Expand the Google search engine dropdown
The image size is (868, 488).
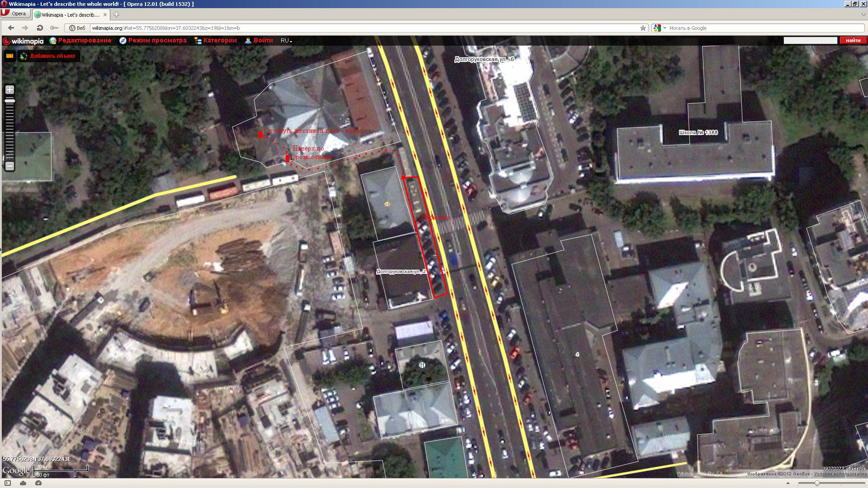click(665, 28)
